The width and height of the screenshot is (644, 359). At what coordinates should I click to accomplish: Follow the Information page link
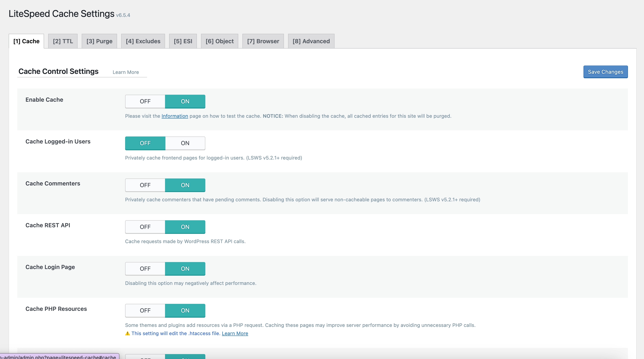(175, 116)
